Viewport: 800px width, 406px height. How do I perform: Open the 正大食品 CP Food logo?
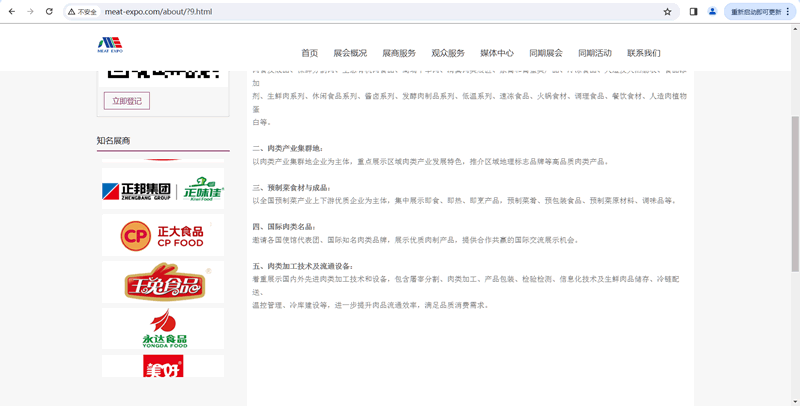(163, 236)
